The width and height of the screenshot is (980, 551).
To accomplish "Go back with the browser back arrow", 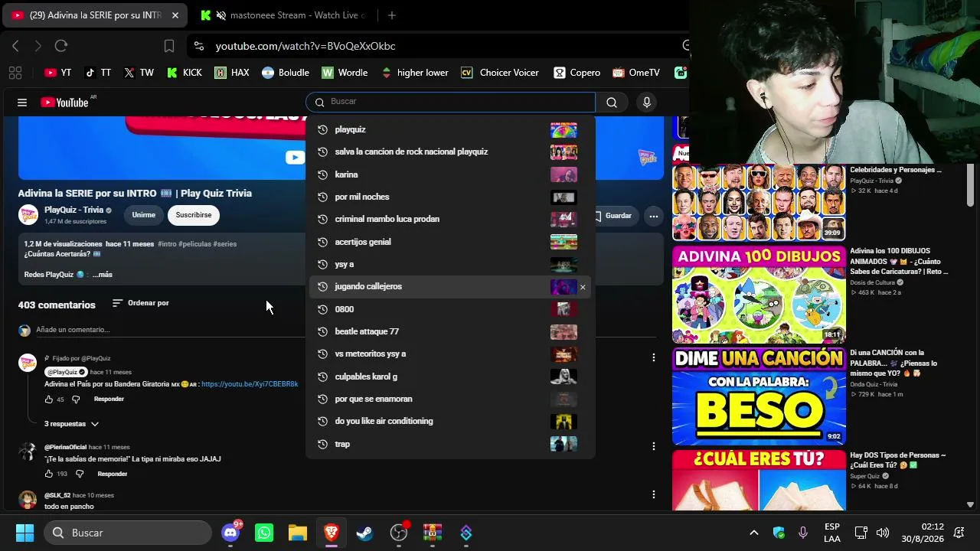I will point(15,46).
